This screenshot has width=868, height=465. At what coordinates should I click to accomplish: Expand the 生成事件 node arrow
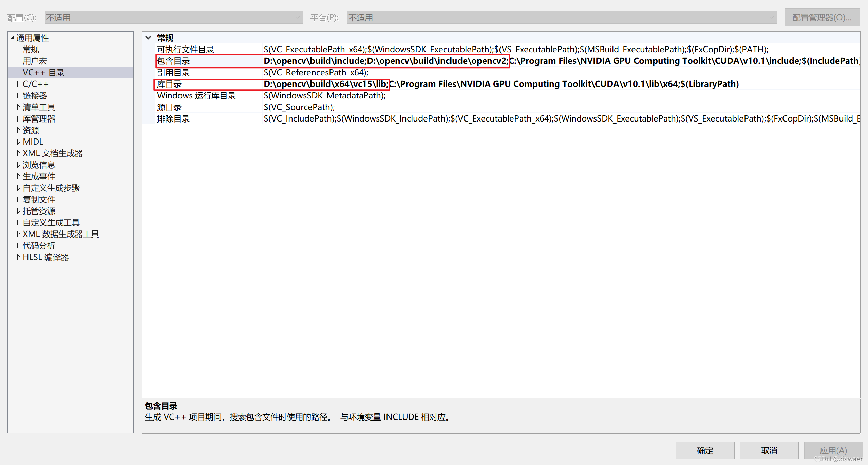coord(19,176)
